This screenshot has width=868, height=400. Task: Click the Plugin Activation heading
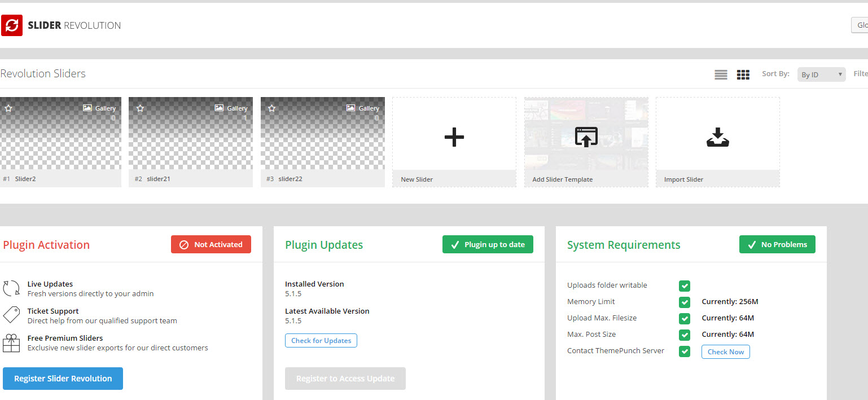coord(46,245)
